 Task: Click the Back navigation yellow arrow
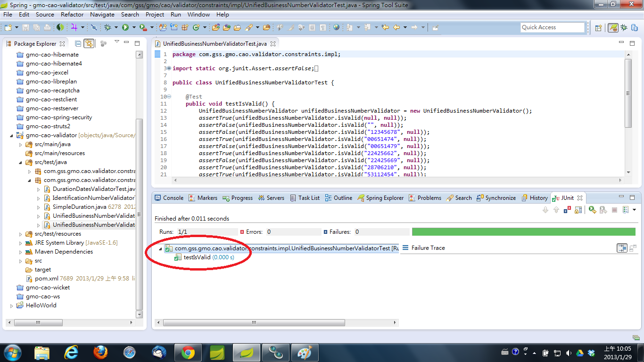(x=396, y=27)
